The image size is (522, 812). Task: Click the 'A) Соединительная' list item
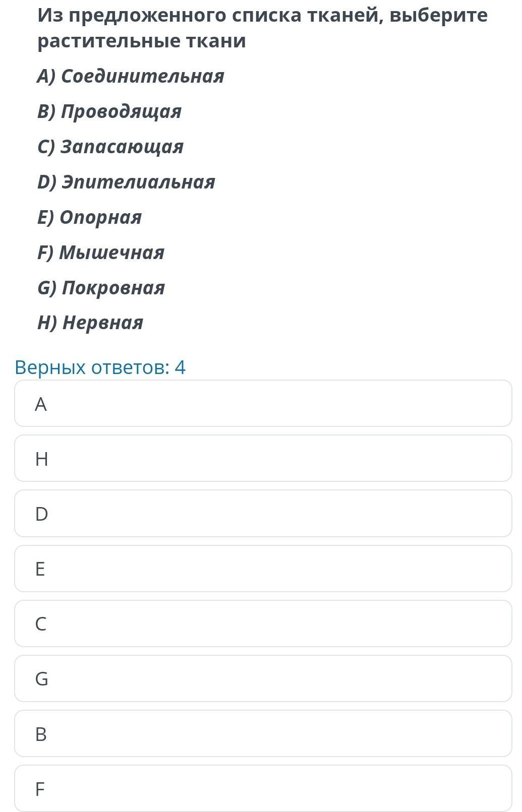(x=131, y=76)
